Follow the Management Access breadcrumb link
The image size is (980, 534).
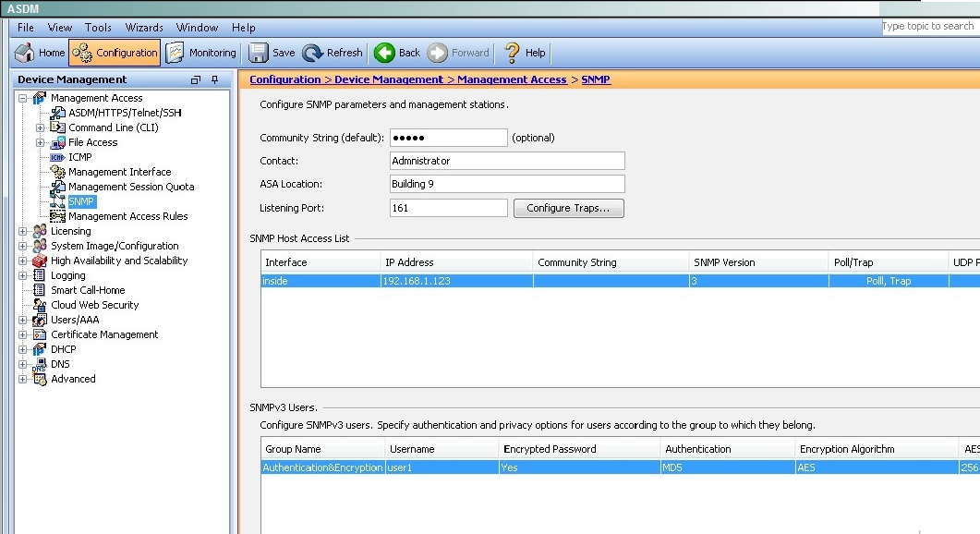click(x=512, y=79)
